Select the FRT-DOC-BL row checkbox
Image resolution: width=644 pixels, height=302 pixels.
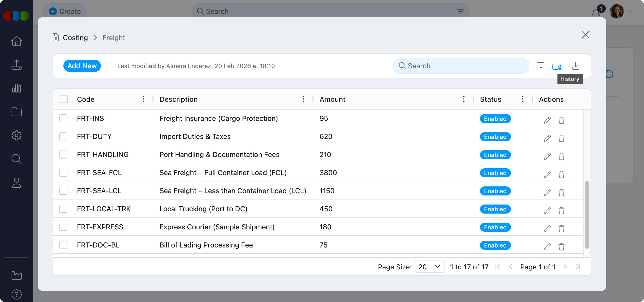[x=63, y=245]
